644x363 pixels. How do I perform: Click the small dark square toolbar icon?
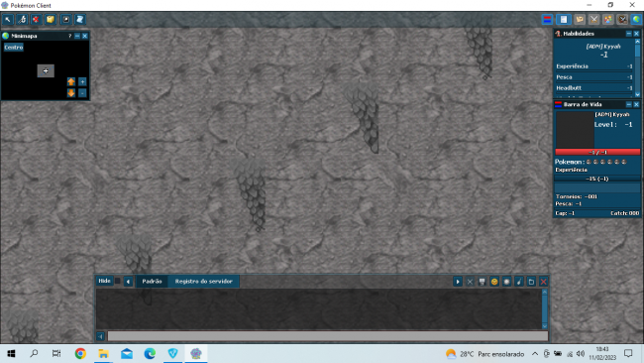65,19
